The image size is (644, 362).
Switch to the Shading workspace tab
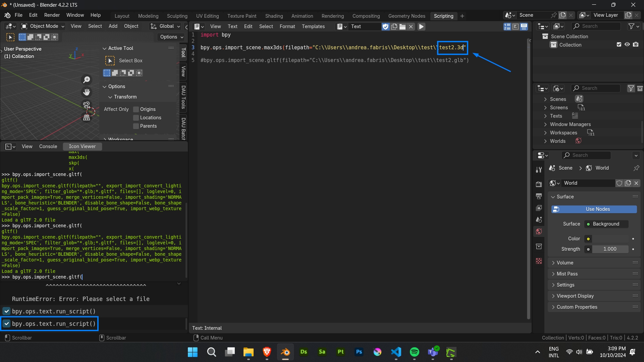click(x=274, y=16)
